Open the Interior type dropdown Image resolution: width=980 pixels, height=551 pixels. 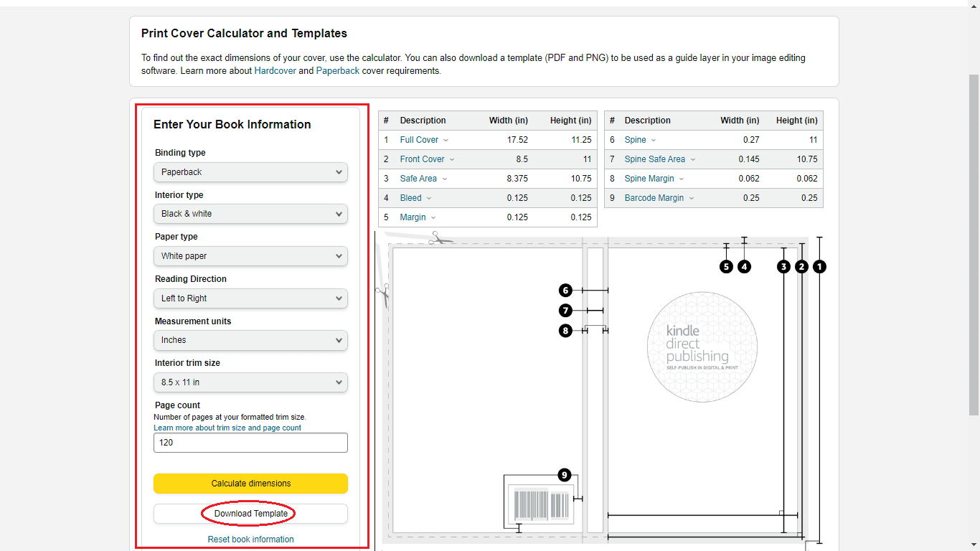tap(250, 214)
